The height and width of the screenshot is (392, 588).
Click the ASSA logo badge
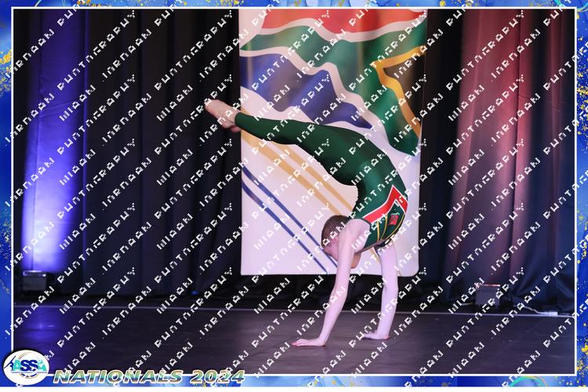[26, 367]
